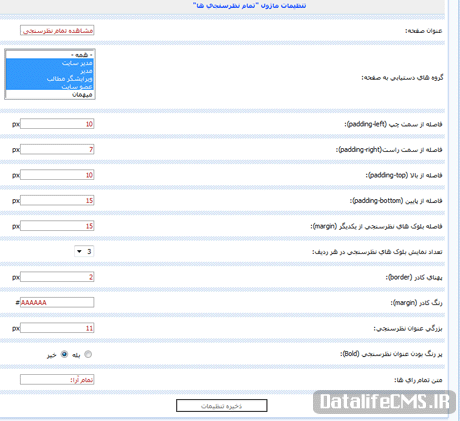
Task: Click the padding-right input field
Action: pos(57,149)
